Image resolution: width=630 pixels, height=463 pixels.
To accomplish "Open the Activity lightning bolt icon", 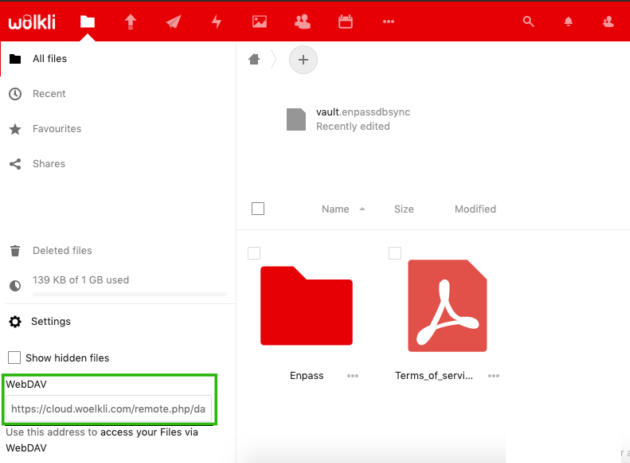I will coord(217,22).
